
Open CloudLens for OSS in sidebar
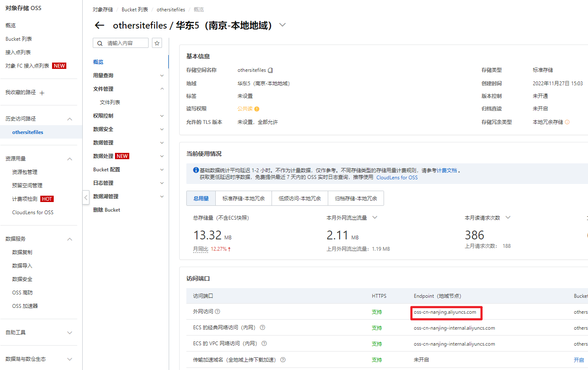coord(33,213)
